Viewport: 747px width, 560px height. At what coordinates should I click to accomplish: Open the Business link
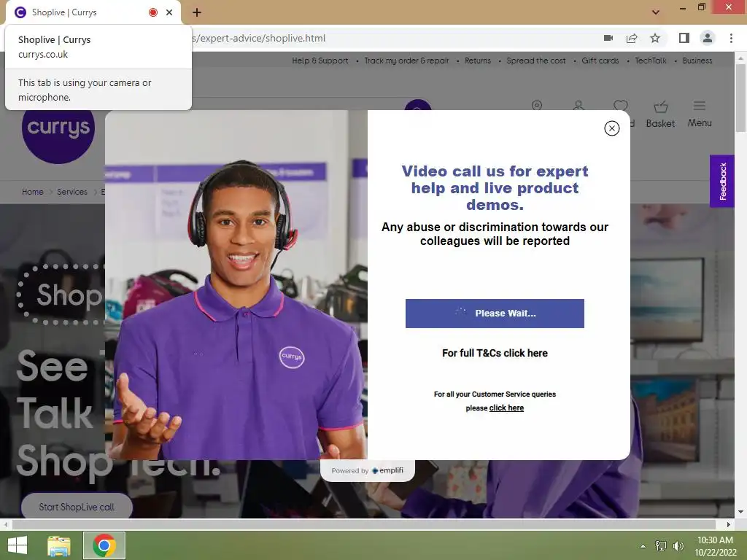[697, 61]
